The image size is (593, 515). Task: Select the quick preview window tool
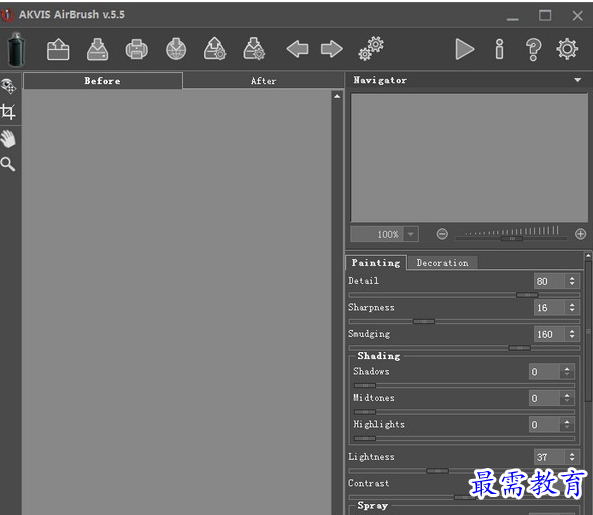tap(8, 86)
